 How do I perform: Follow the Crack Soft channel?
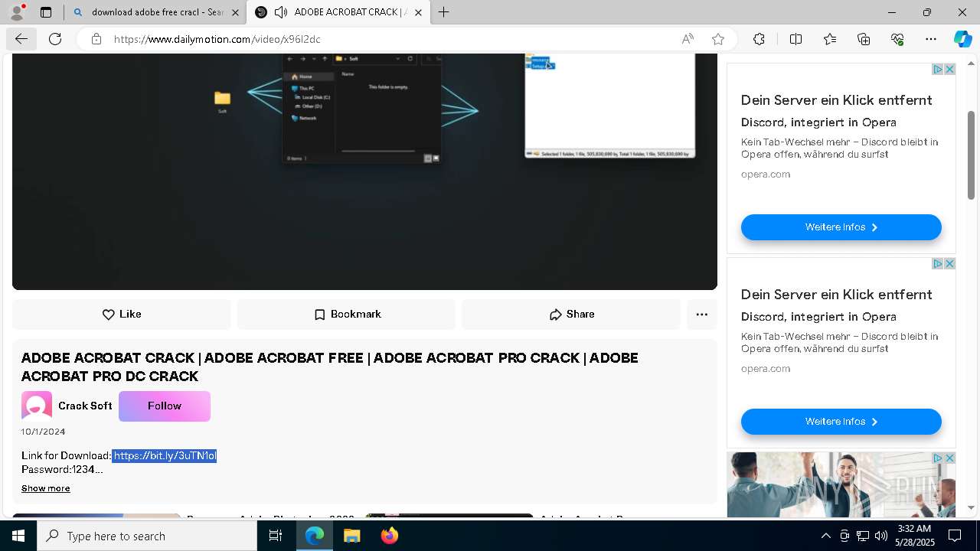point(165,406)
